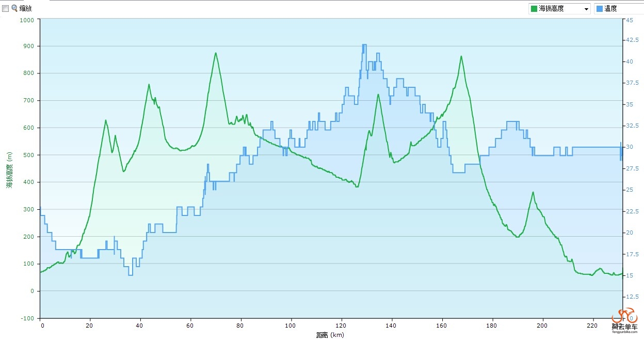The width and height of the screenshot is (644, 340).
Task: Click the 缩放 text label
Action: pos(26,8)
